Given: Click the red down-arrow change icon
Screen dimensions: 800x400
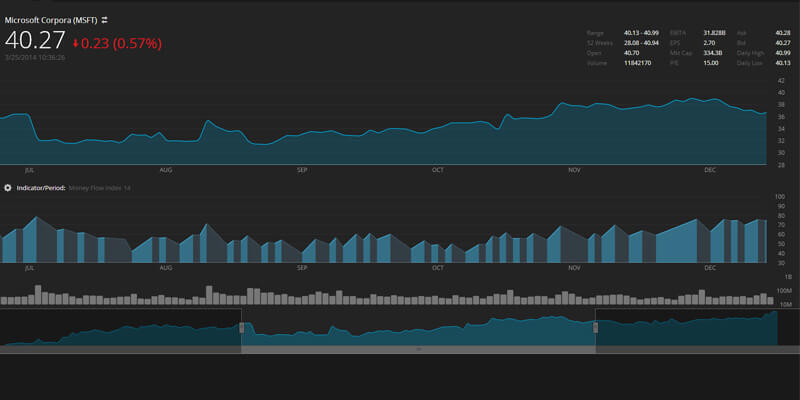Looking at the screenshot, I should click(76, 44).
